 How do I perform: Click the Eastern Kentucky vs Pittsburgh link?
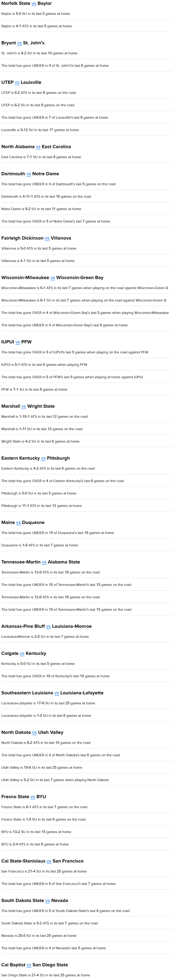point(43,458)
